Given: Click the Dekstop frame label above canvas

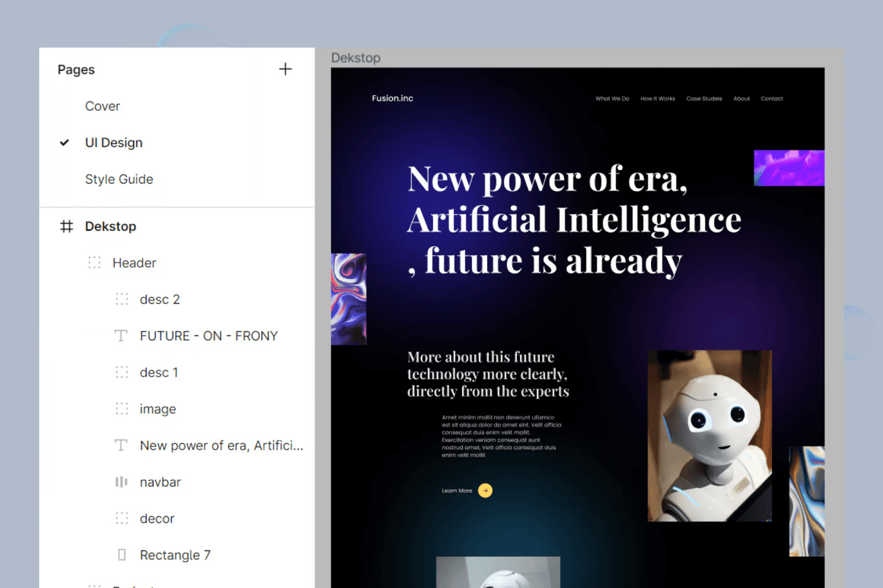Looking at the screenshot, I should pos(356,58).
